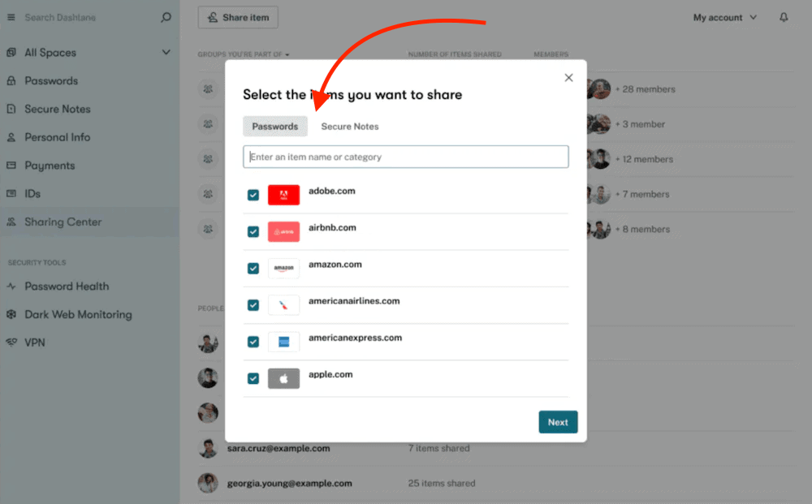
Task: Click the item name or category field
Action: pos(406,157)
